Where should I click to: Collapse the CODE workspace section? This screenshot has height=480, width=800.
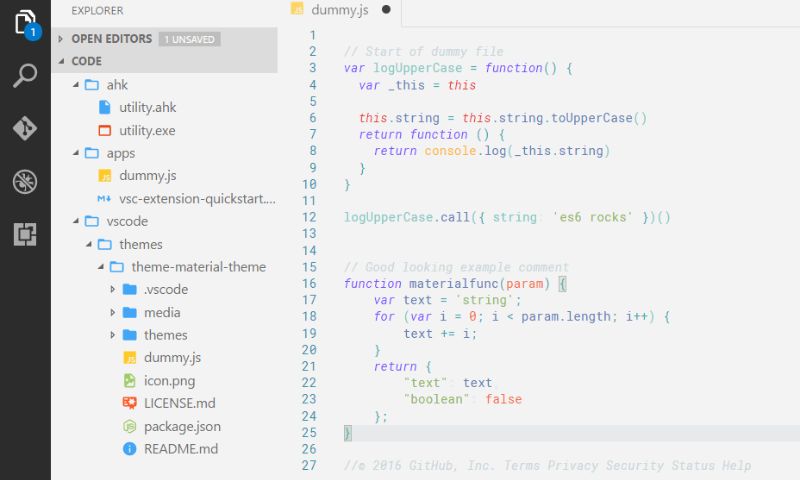[62, 61]
